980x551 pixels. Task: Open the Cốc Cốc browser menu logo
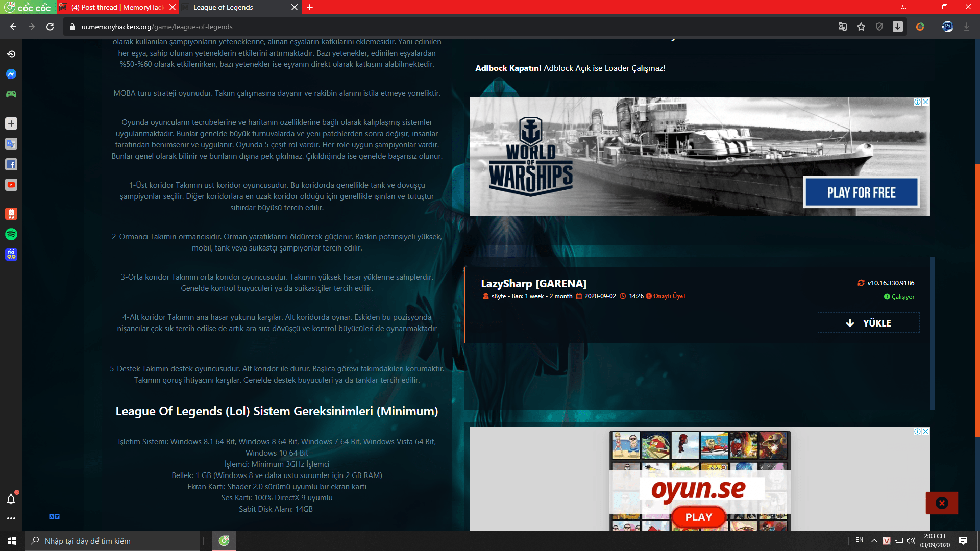pos(28,7)
